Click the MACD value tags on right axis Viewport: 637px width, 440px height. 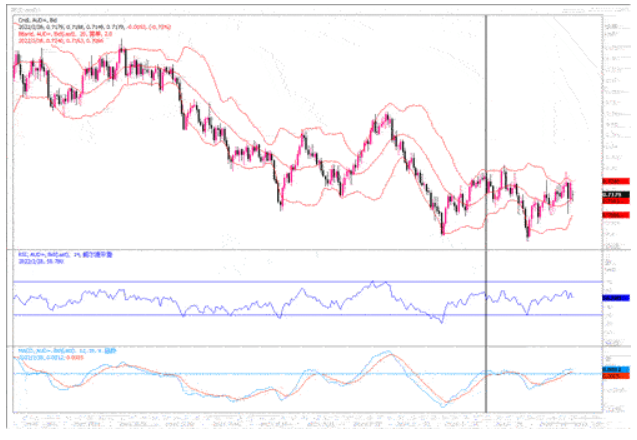coord(613,372)
